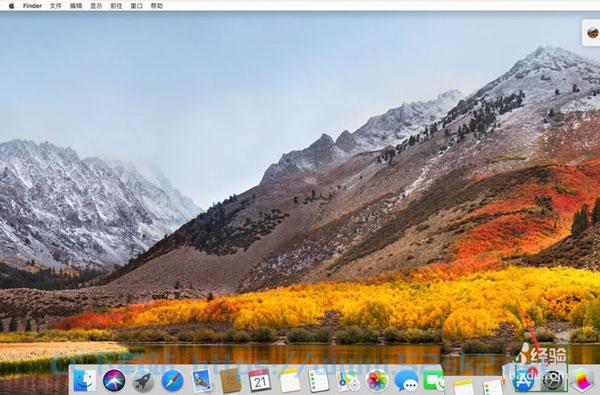Open the Finder menu
This screenshot has width=600, height=395.
click(x=32, y=6)
